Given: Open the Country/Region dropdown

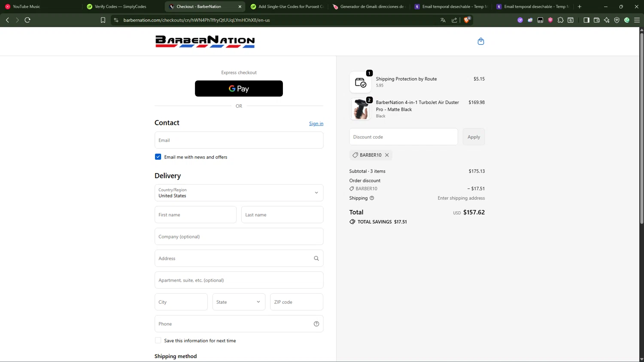Looking at the screenshot, I should click(239, 193).
